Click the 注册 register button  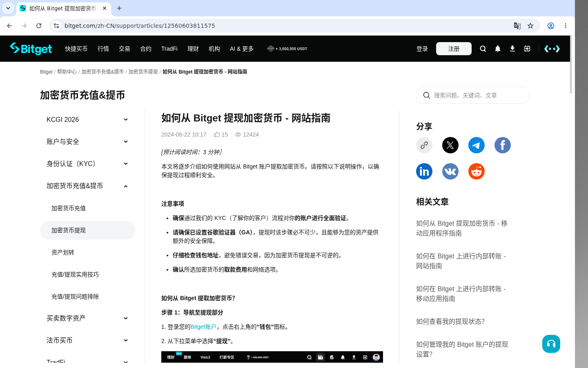[454, 49]
